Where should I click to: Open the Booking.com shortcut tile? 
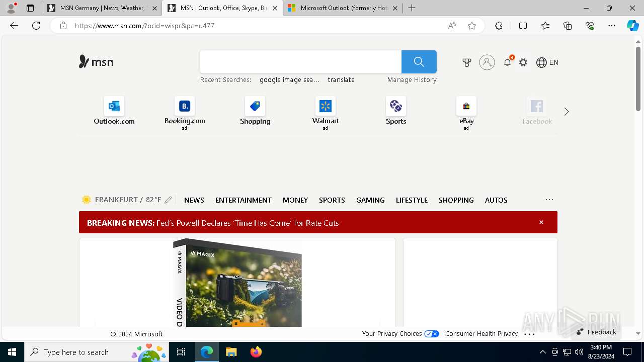185,113
